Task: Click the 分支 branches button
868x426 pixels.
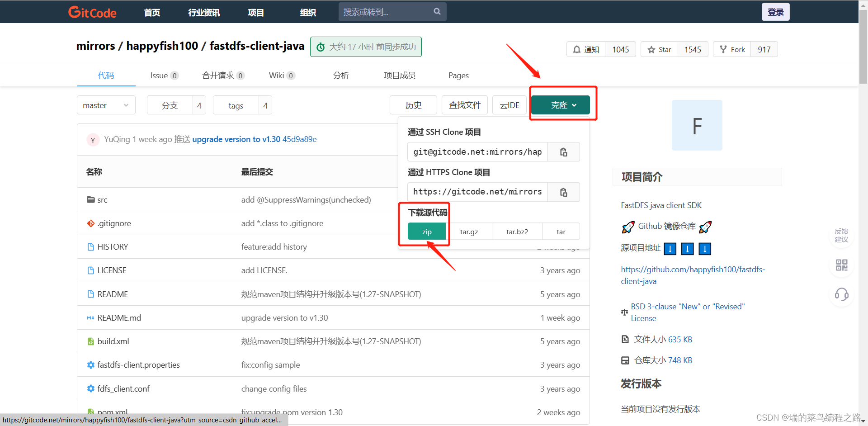Action: click(x=170, y=105)
